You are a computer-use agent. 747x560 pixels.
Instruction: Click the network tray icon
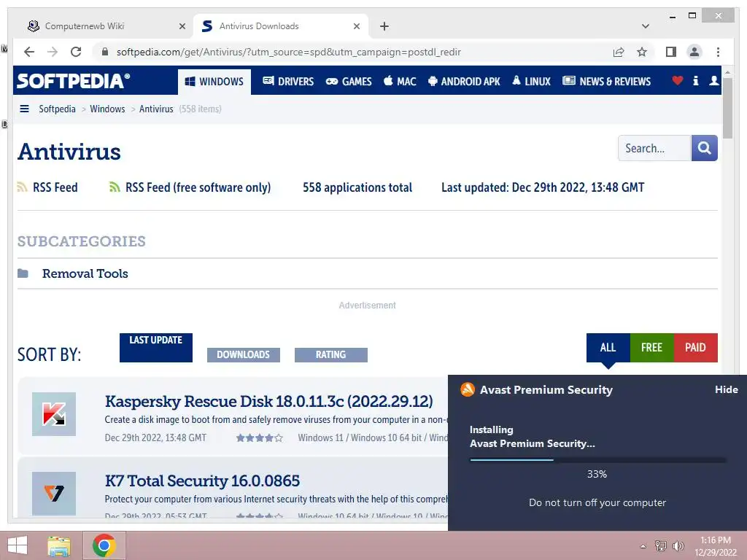click(x=660, y=545)
